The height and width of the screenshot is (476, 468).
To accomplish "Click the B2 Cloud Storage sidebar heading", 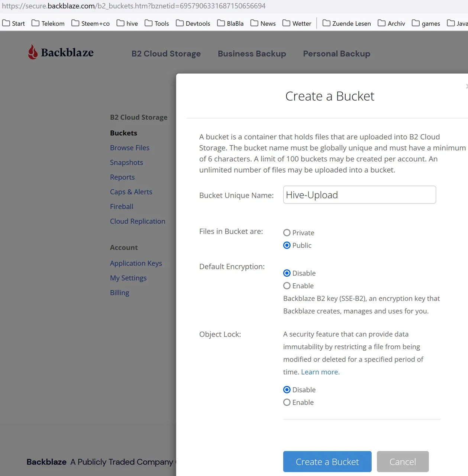I will coord(139,117).
